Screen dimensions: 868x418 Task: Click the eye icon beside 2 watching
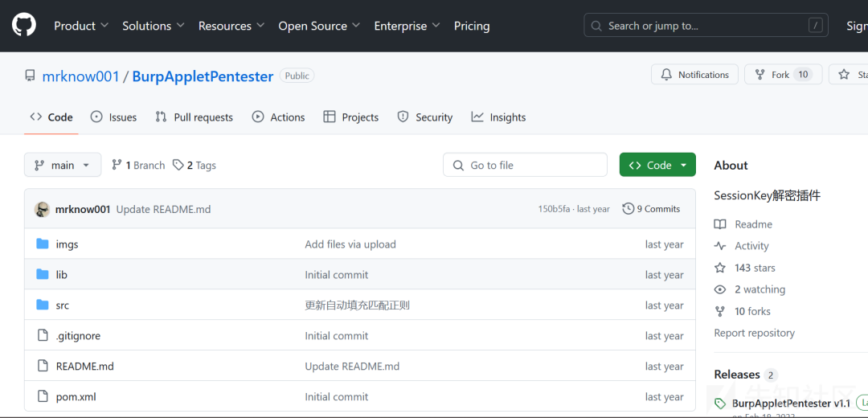point(720,289)
